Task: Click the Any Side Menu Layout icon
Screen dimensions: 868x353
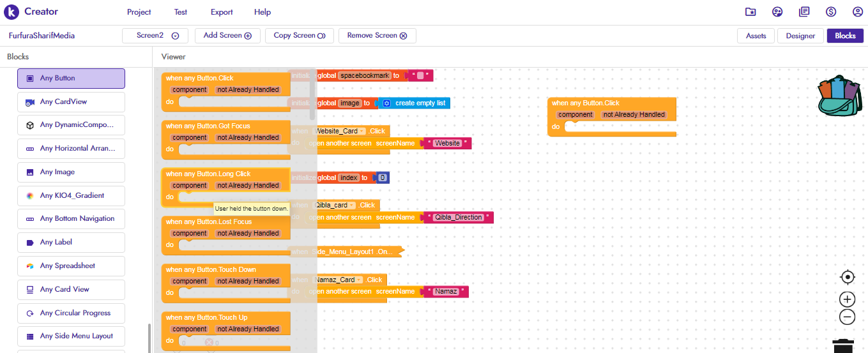Action: click(x=29, y=336)
